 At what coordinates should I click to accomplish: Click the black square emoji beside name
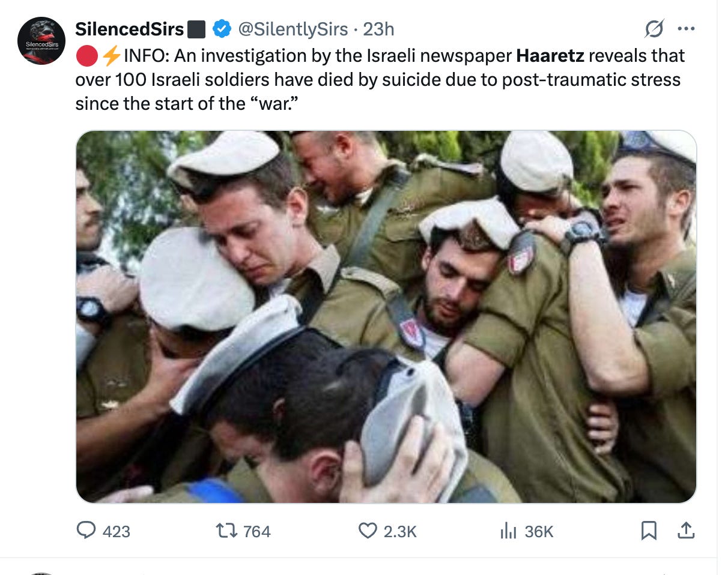pyautogui.click(x=197, y=29)
